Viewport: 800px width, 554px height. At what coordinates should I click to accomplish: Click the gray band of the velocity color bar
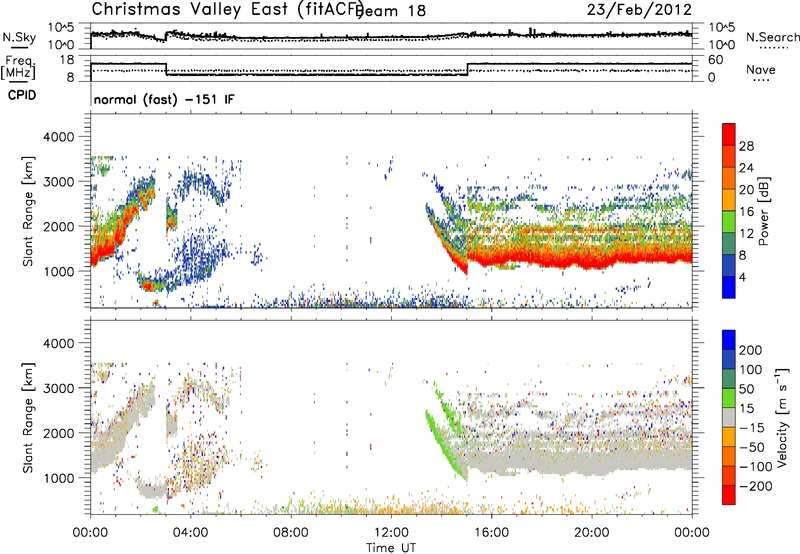729,418
